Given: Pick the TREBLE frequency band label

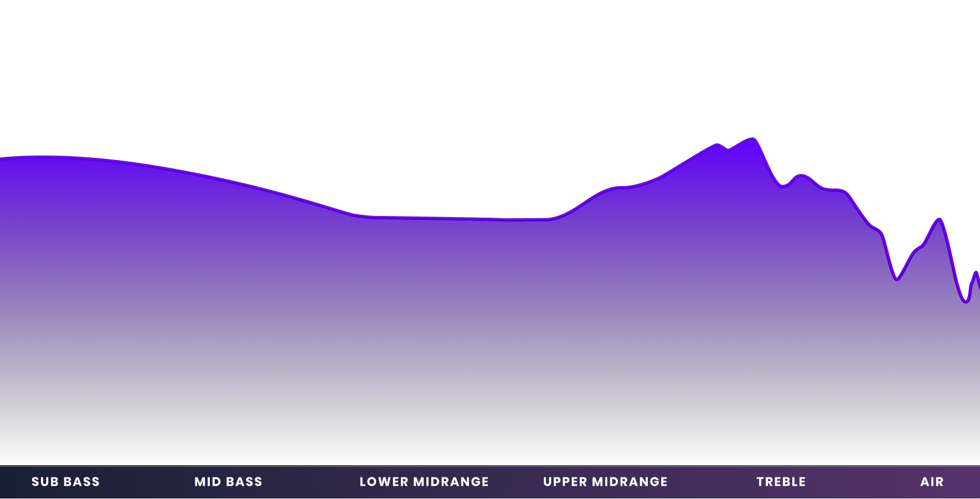Looking at the screenshot, I should click(x=781, y=482).
